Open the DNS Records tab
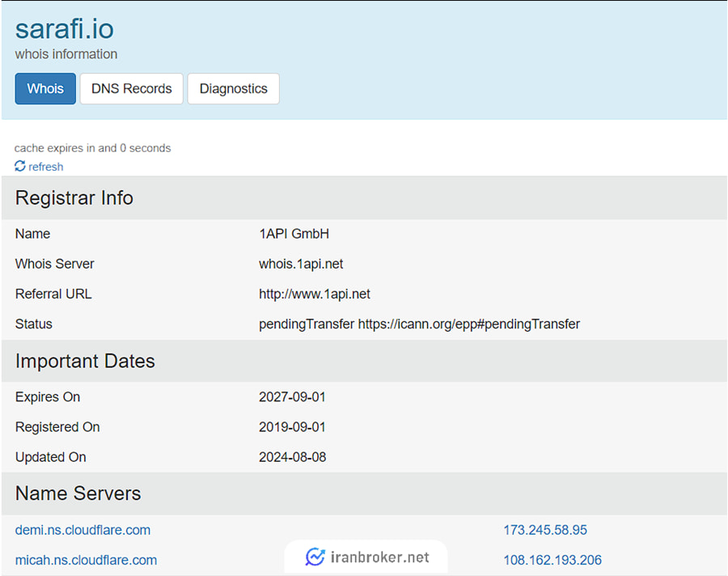 (x=131, y=88)
